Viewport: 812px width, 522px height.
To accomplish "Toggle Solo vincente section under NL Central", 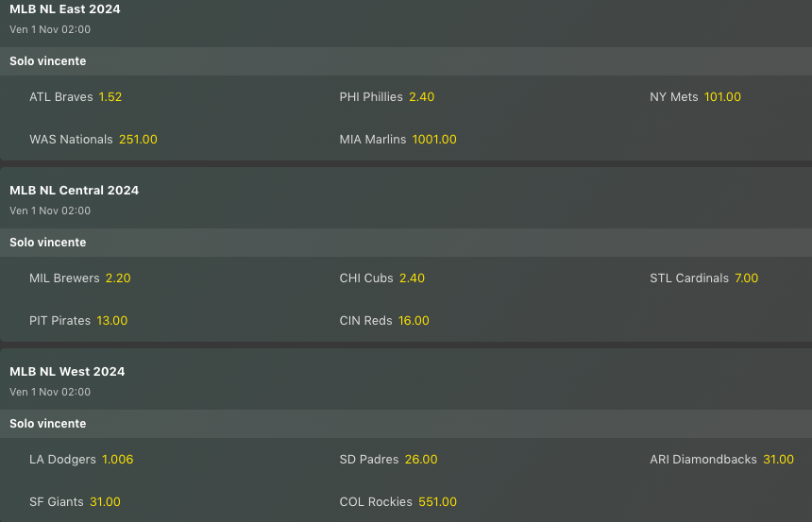I will (x=47, y=243).
